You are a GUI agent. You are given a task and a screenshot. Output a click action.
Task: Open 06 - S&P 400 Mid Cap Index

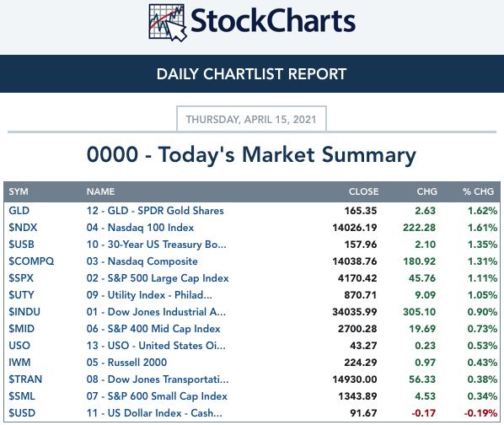pyautogui.click(x=153, y=329)
